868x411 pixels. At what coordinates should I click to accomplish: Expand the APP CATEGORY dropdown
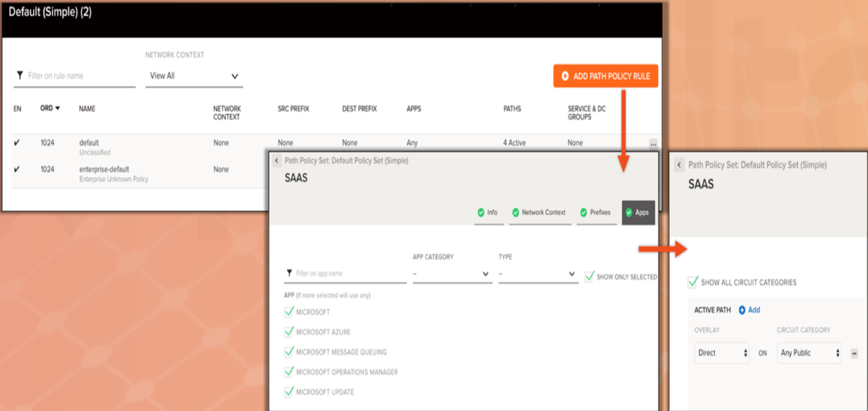[452, 274]
